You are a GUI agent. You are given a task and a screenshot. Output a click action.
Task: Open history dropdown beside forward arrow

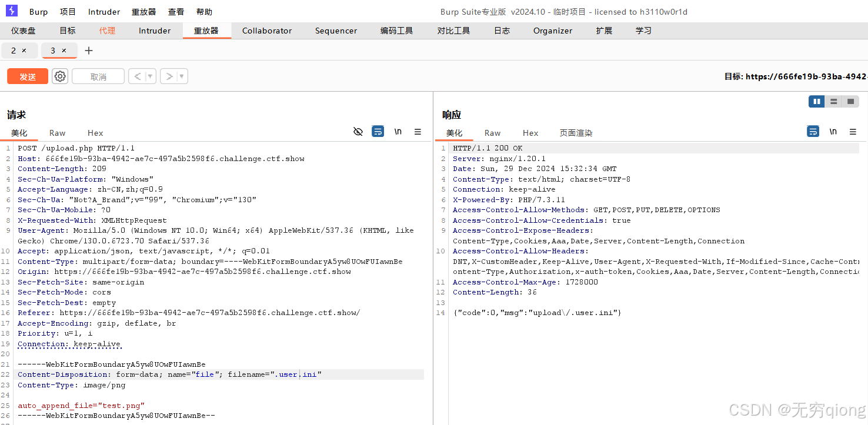point(182,76)
